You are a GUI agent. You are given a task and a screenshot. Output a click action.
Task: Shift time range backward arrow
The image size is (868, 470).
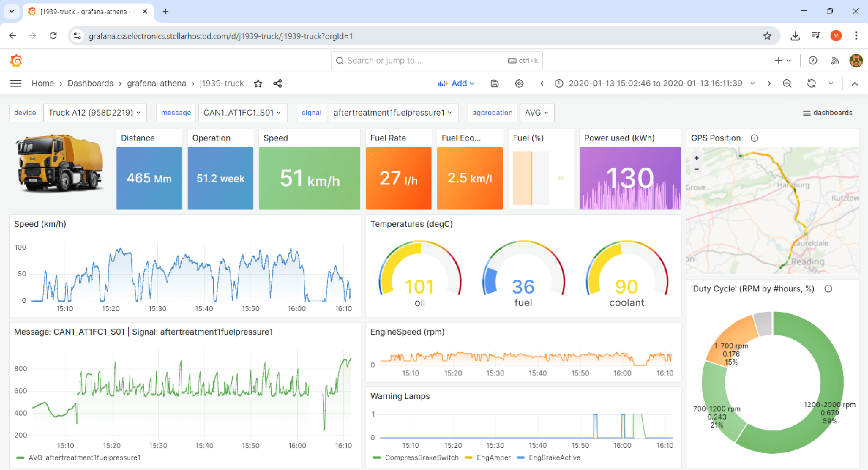click(x=541, y=84)
